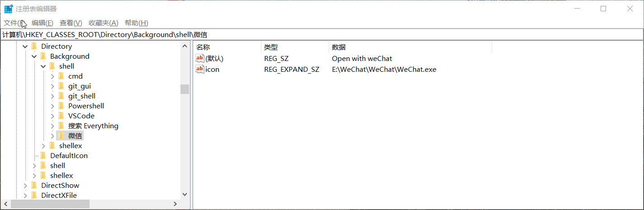Expand the cmd key
644x210 pixels.
52,76
